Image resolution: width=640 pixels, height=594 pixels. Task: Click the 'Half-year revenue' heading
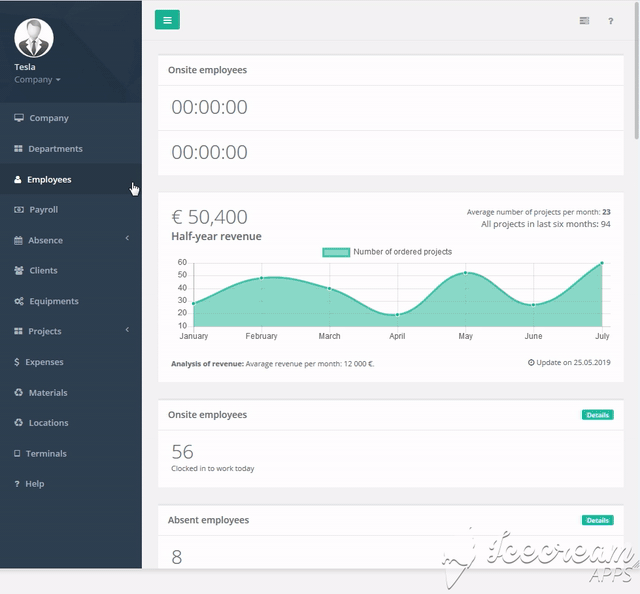click(x=216, y=236)
